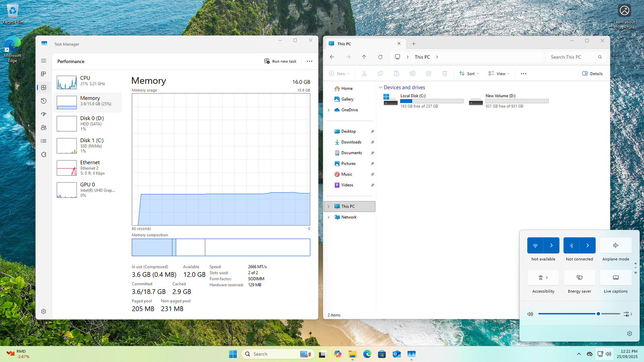Collapse the Devices and drives group
The image size is (644, 362).
tap(380, 87)
